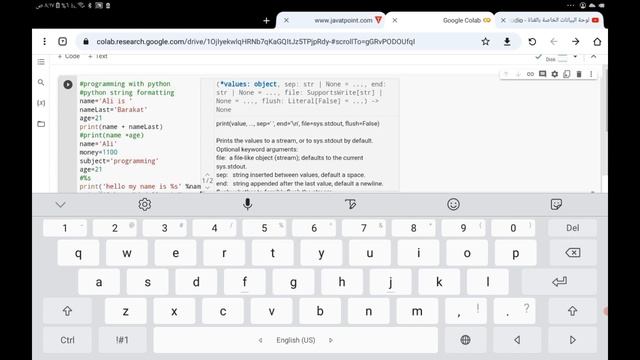Add a new Text cell
The width and height of the screenshot is (640, 360).
(98, 56)
